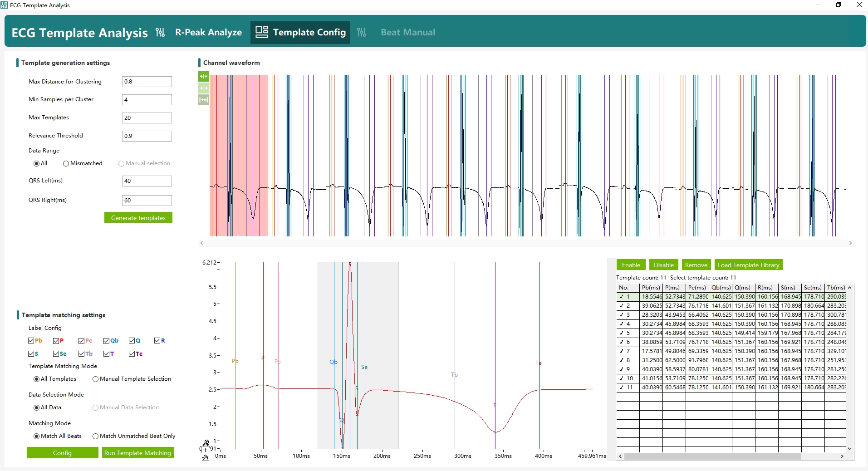Screen dimensions: 868x471
Task: Open the R-Peak Analyze tab
Action: click(x=208, y=32)
